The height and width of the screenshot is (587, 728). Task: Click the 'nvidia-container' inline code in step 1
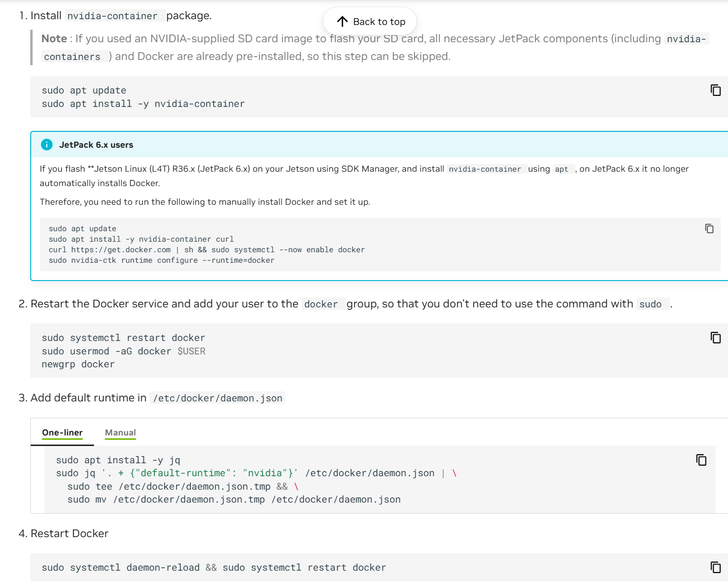click(115, 16)
